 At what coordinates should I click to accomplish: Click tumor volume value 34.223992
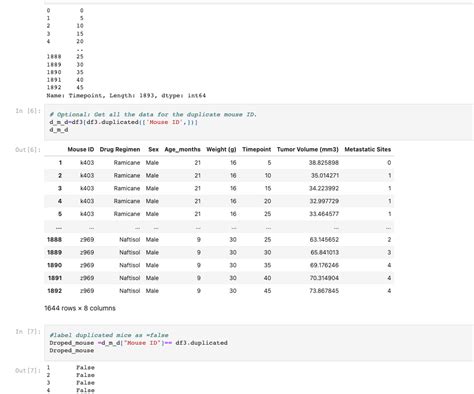point(324,188)
